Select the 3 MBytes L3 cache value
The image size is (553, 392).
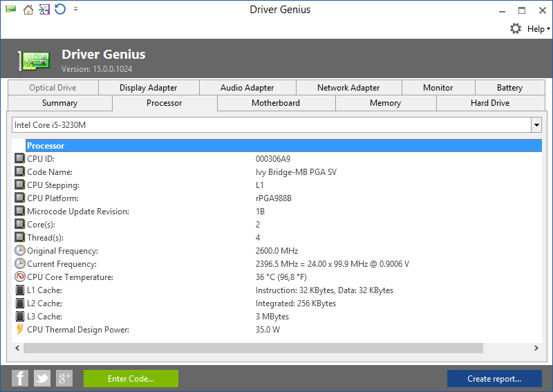272,317
